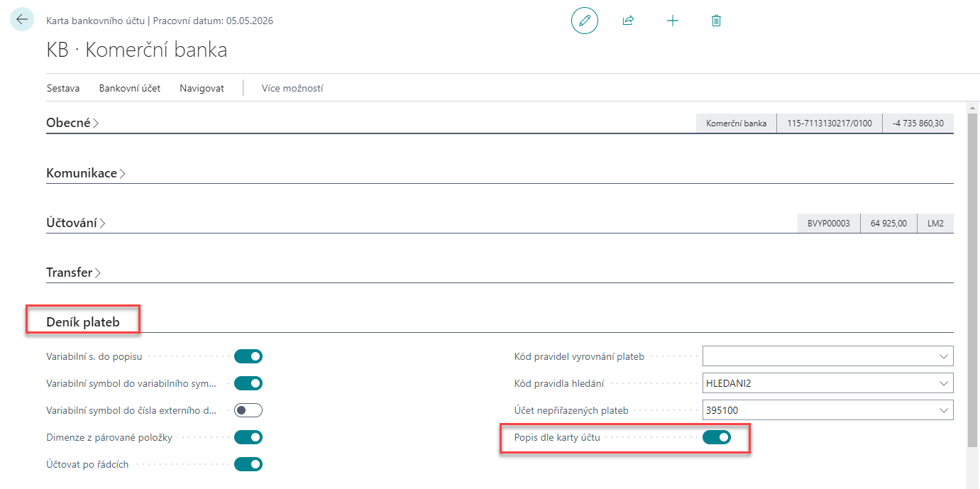Expand the Transfer section
980x489 pixels.
tap(74, 273)
